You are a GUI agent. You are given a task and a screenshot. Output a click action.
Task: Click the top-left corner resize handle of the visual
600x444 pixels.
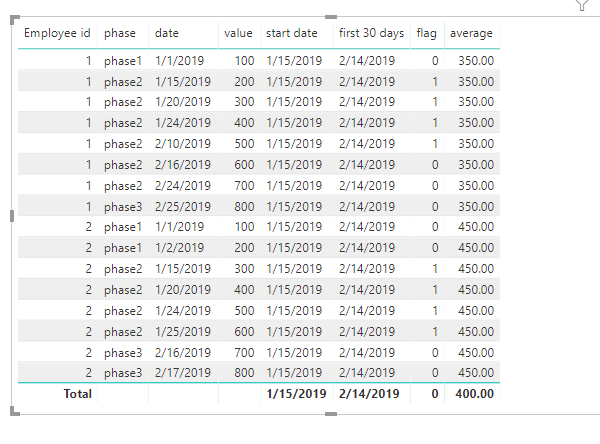pyautogui.click(x=15, y=20)
